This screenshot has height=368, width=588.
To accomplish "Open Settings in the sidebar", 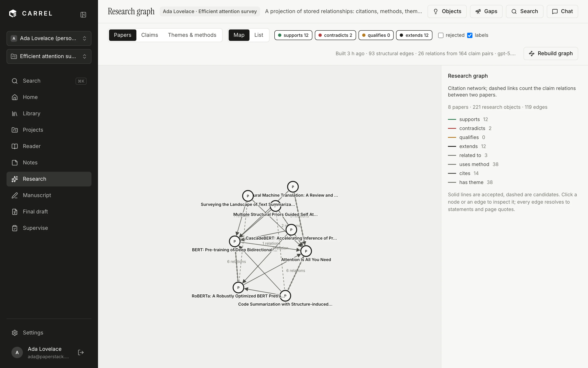I will [49, 333].
